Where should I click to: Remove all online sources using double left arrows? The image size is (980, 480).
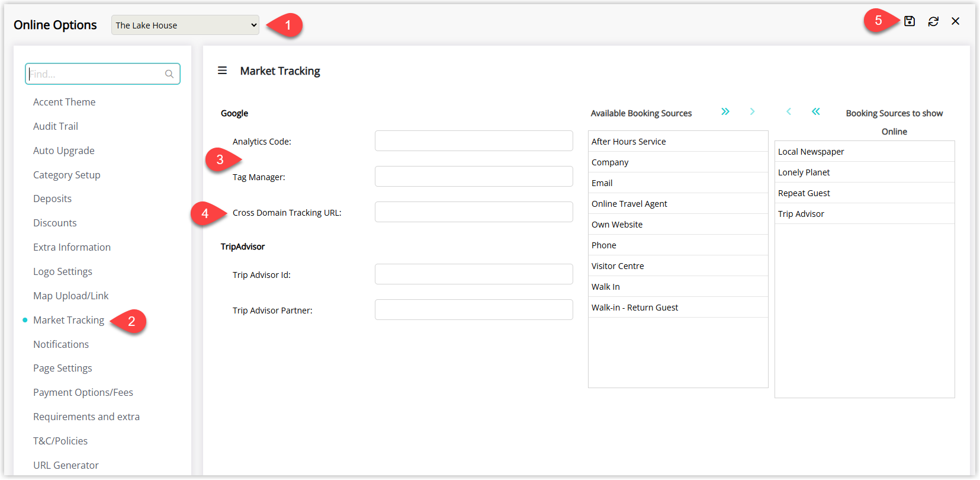click(816, 111)
